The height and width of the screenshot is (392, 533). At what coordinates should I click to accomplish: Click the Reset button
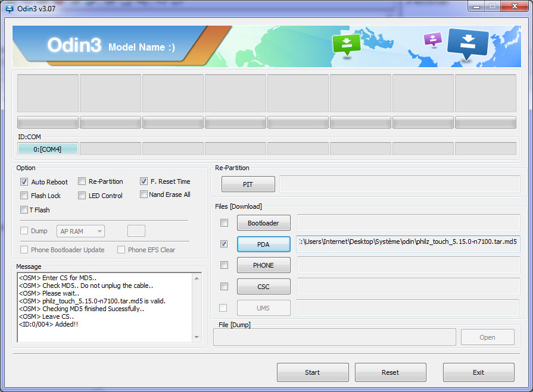391,372
